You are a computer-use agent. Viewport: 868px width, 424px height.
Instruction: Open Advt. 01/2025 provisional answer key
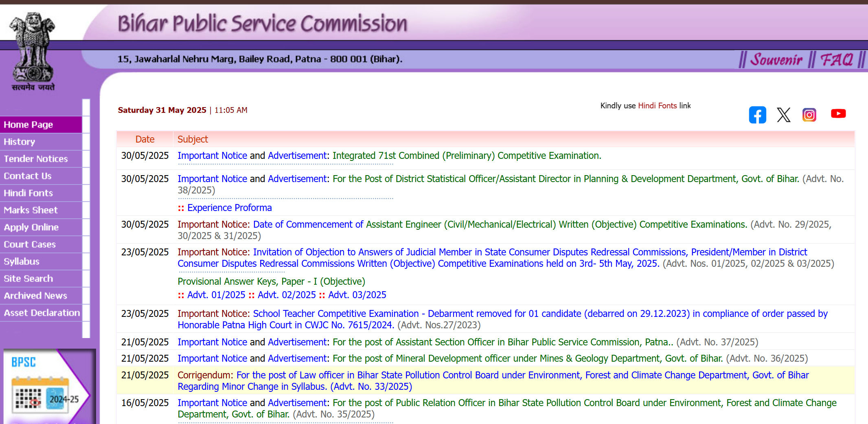(216, 295)
